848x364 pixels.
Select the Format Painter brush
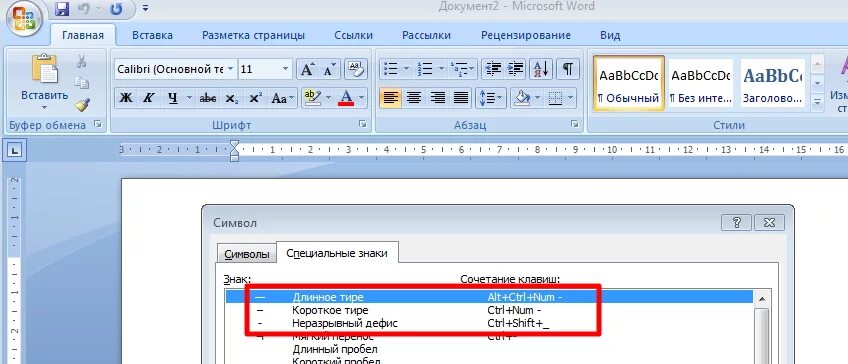tap(82, 104)
